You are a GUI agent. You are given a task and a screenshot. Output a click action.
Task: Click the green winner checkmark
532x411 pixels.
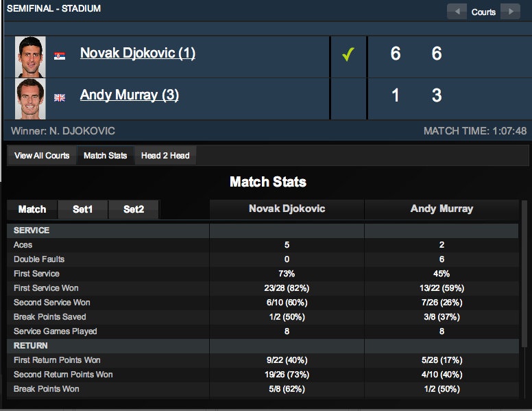(x=348, y=54)
